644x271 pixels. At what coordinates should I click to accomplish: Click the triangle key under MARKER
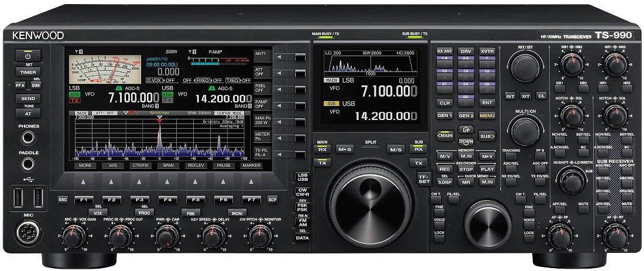tap(251, 181)
